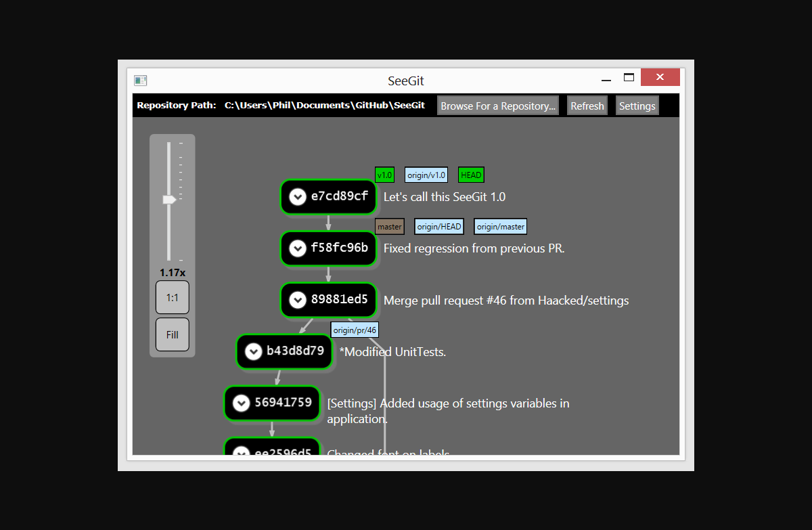Image resolution: width=812 pixels, height=530 pixels.
Task: Click the zoom slider thumb
Action: (169, 200)
